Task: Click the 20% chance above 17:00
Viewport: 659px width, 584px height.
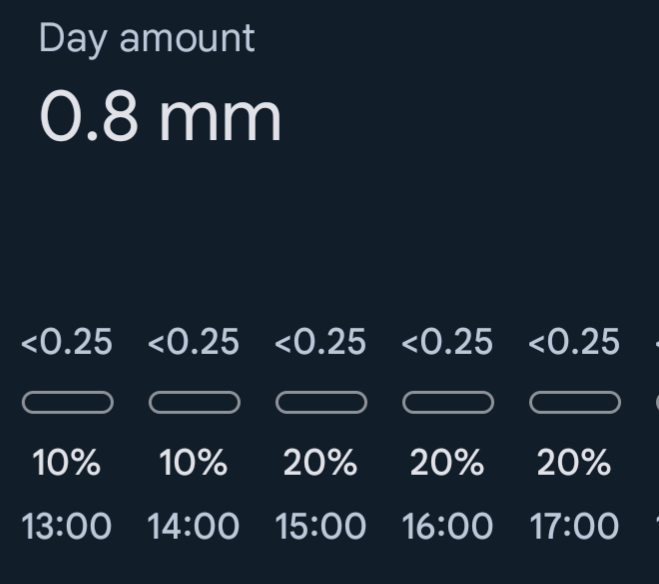Action: pyautogui.click(x=574, y=462)
